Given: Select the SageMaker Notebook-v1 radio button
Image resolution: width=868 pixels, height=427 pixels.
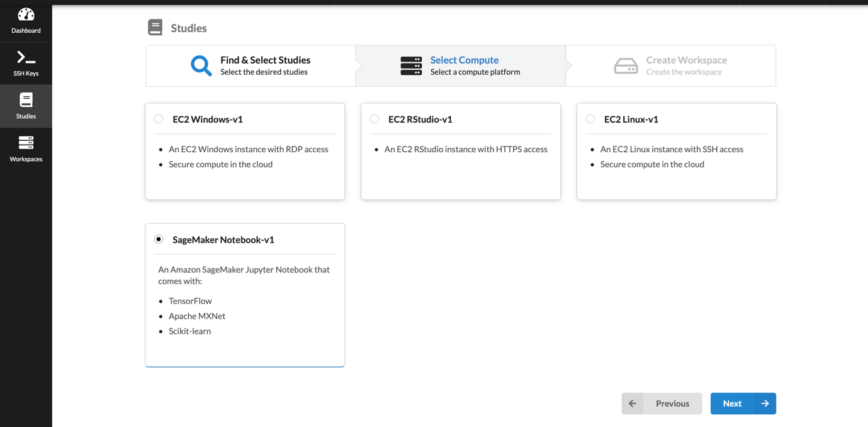Looking at the screenshot, I should click(x=159, y=239).
